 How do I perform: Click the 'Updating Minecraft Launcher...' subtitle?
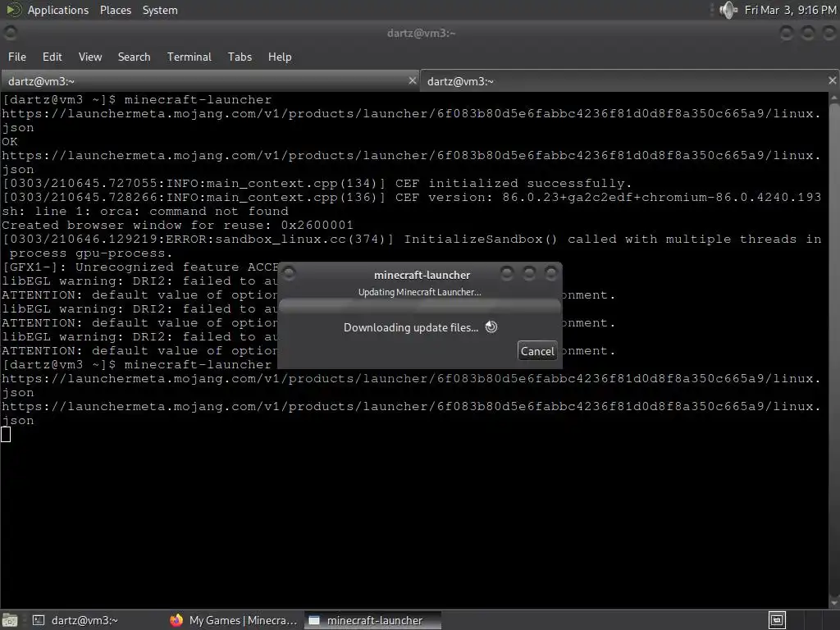click(419, 292)
